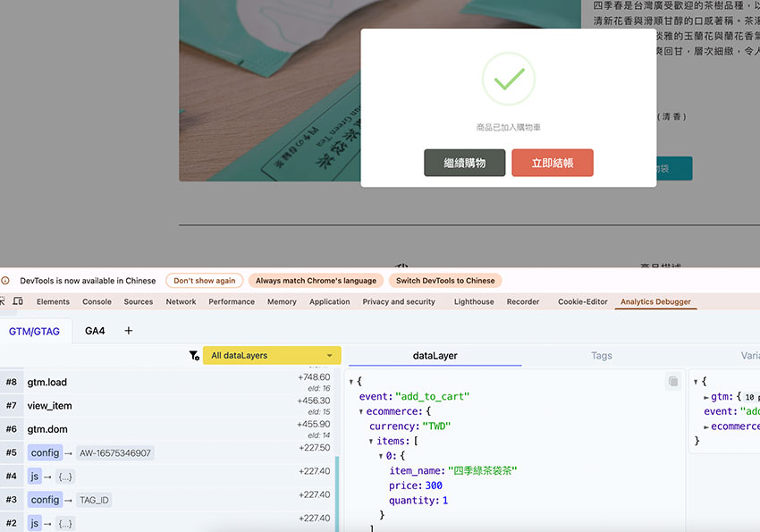Expand the gtm node in right panel
The height and width of the screenshot is (532, 760).
point(706,396)
